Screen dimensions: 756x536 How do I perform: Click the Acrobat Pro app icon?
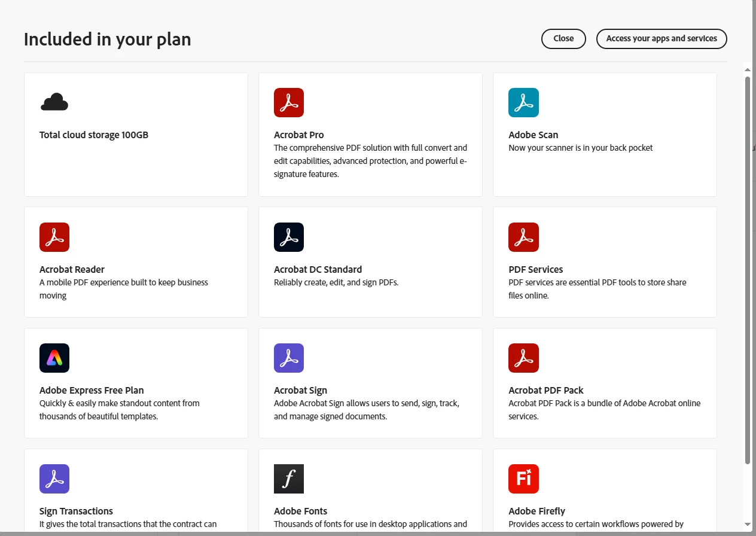click(289, 102)
